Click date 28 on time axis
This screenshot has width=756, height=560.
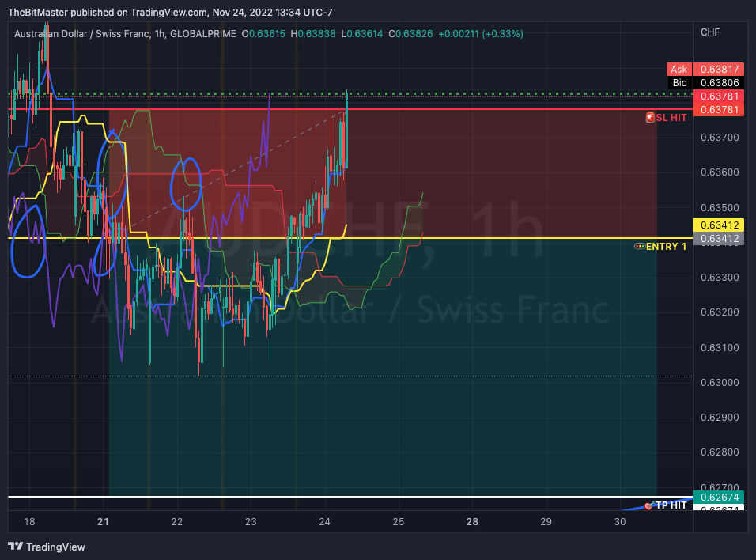[473, 522]
